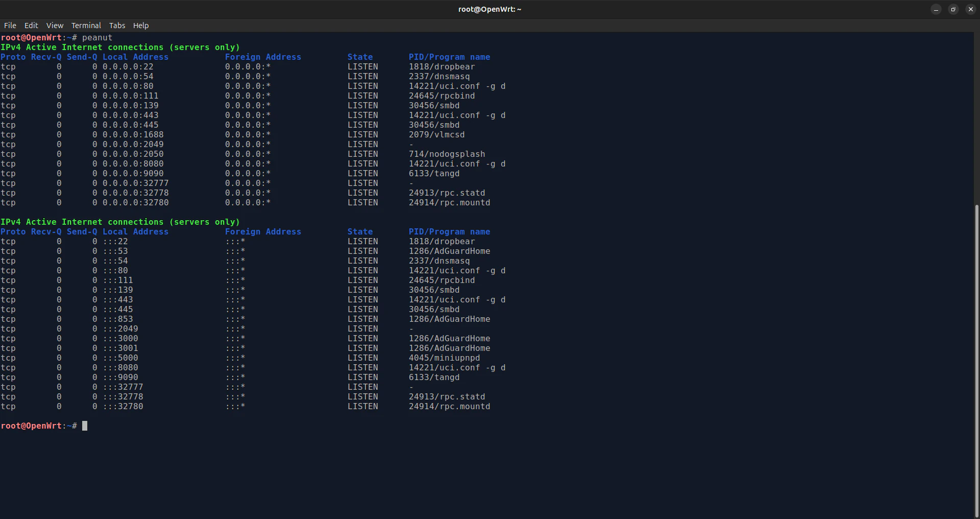This screenshot has width=980, height=519.
Task: Click the terminal vertical scrollbar
Action: 977,360
